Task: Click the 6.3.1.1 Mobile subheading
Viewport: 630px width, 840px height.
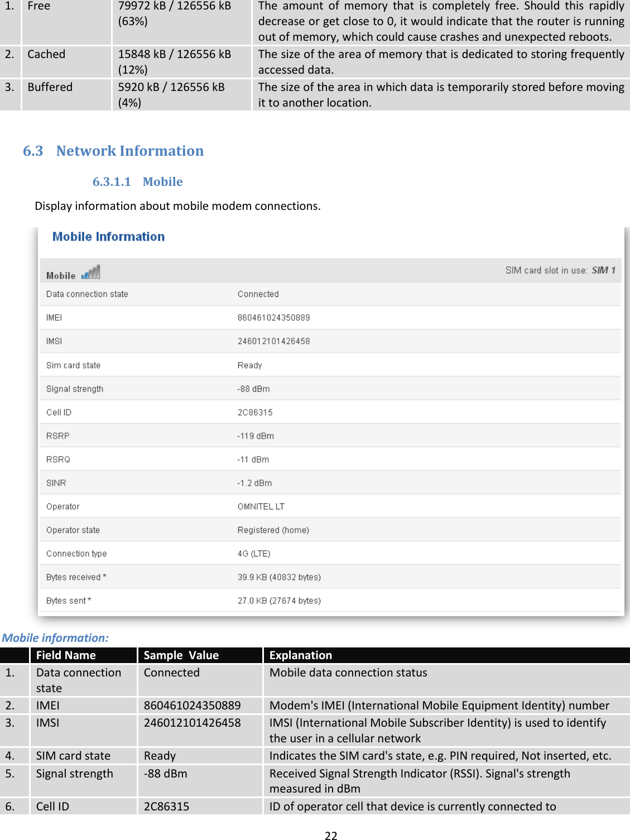Action: pos(138,181)
